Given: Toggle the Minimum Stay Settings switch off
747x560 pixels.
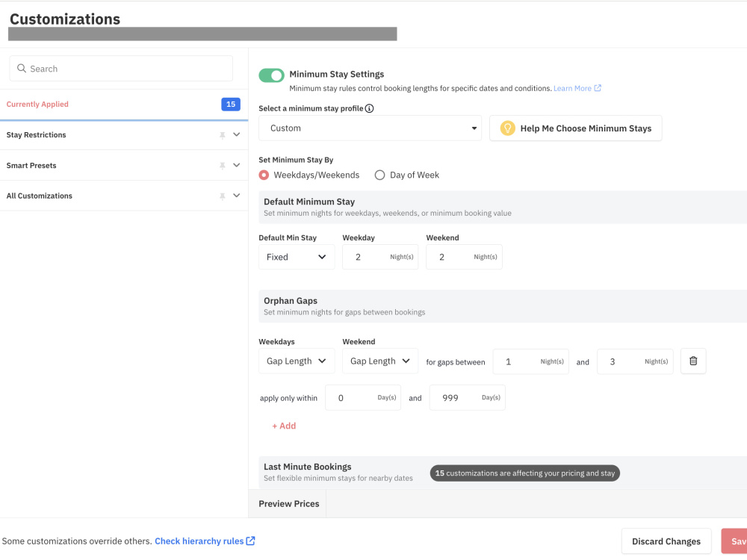Looking at the screenshot, I should pyautogui.click(x=272, y=75).
